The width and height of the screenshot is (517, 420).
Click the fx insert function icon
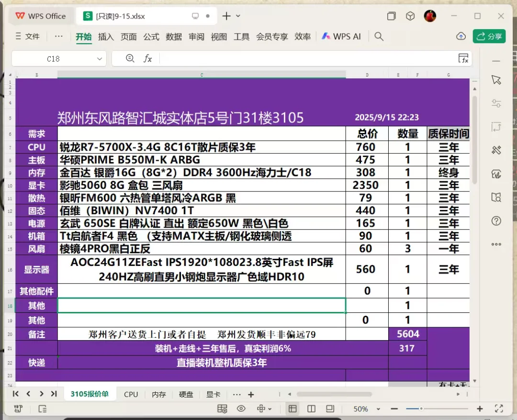click(x=147, y=59)
